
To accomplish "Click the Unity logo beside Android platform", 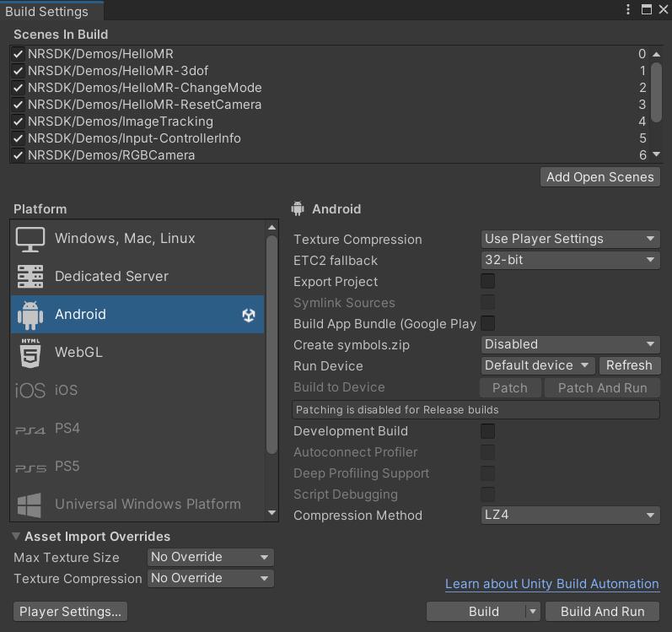I will 249,315.
